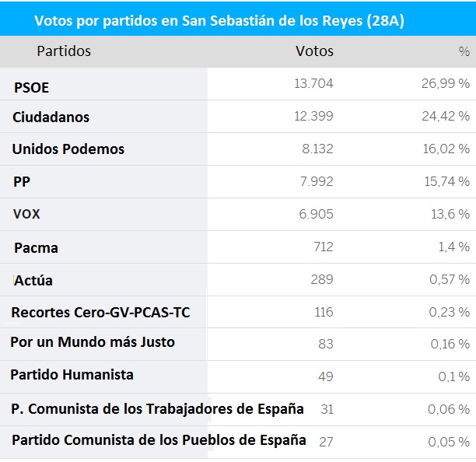
Task: Click the % column header
Action: 464,52
